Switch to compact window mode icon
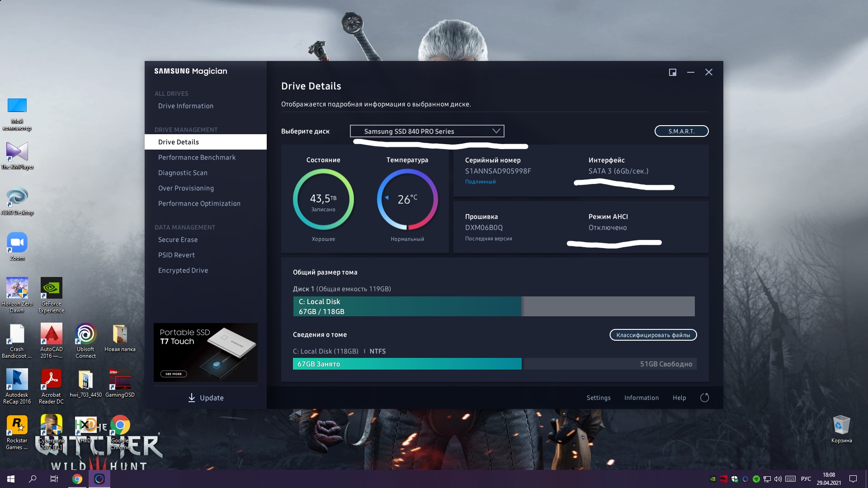Viewport: 868px width, 488px height. pyautogui.click(x=673, y=72)
